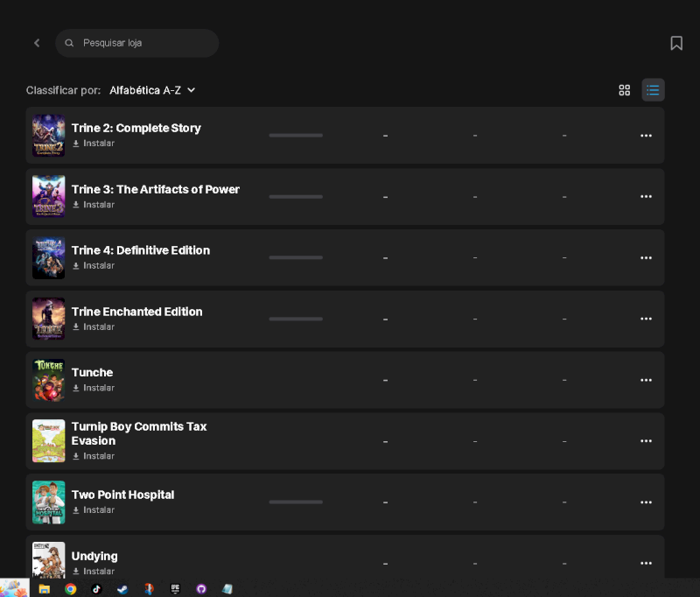The width and height of the screenshot is (700, 597).
Task: Click Trine Enchanted Edition progress bar
Action: [x=296, y=319]
